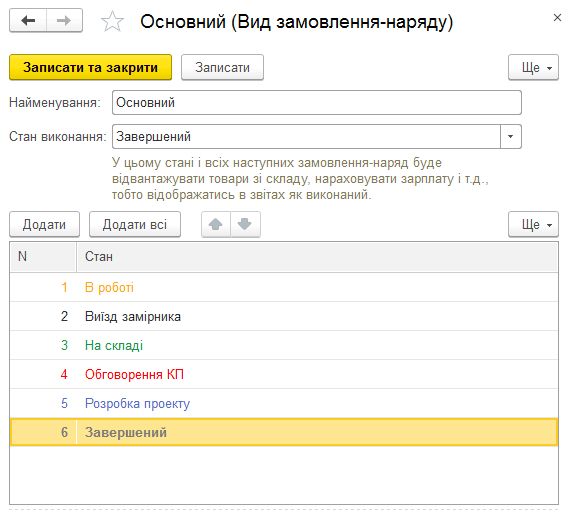The height and width of the screenshot is (514, 567).
Task: Move selected row up with arrow icon
Action: [216, 224]
